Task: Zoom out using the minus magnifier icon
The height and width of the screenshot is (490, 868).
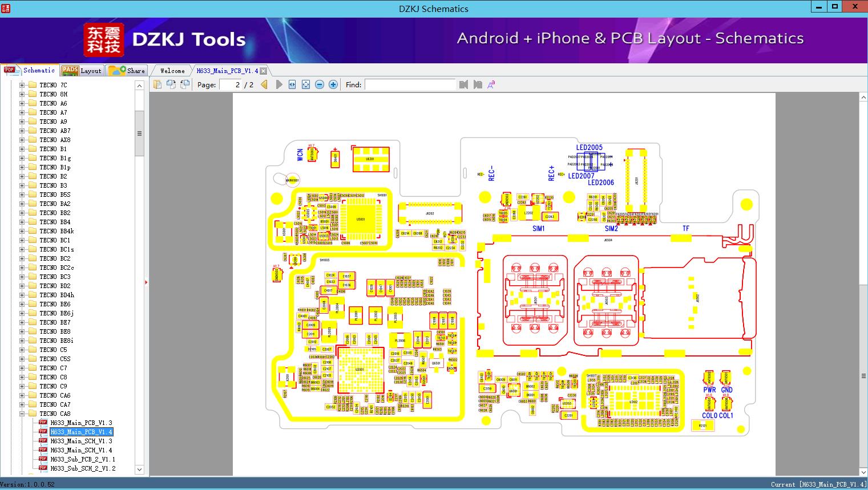Action: pos(320,84)
